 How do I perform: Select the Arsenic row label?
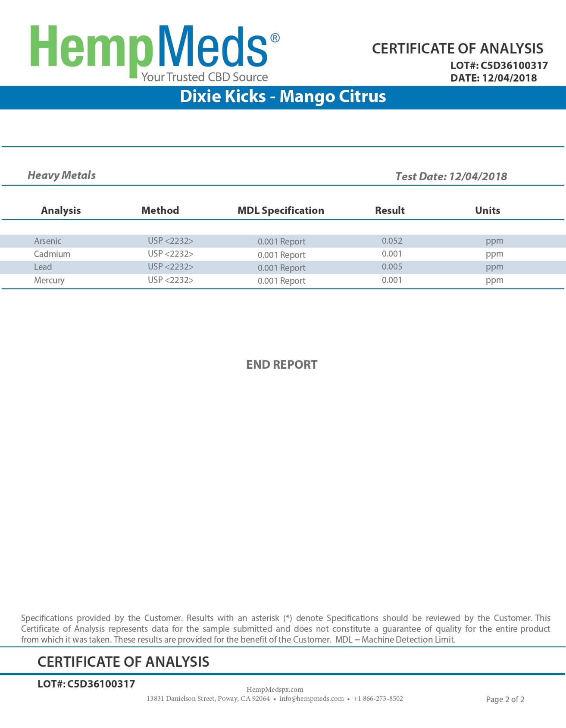click(x=47, y=241)
